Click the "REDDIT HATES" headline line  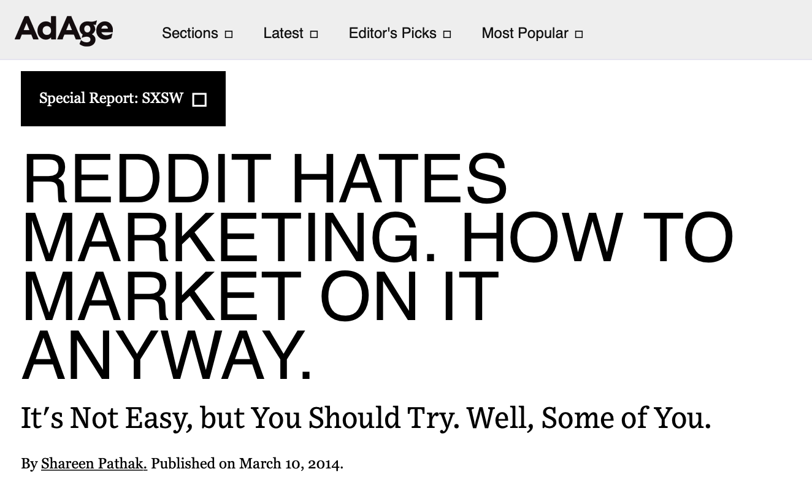[265, 180]
